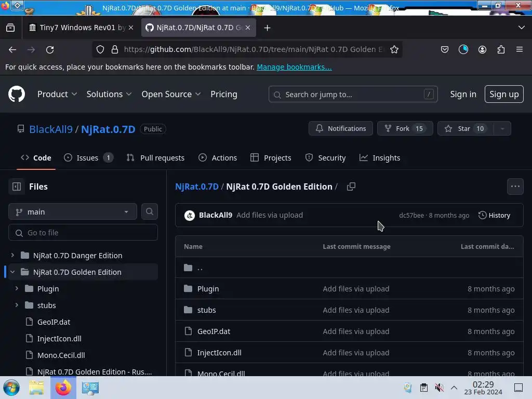Open the three-dots more options button

(515, 187)
